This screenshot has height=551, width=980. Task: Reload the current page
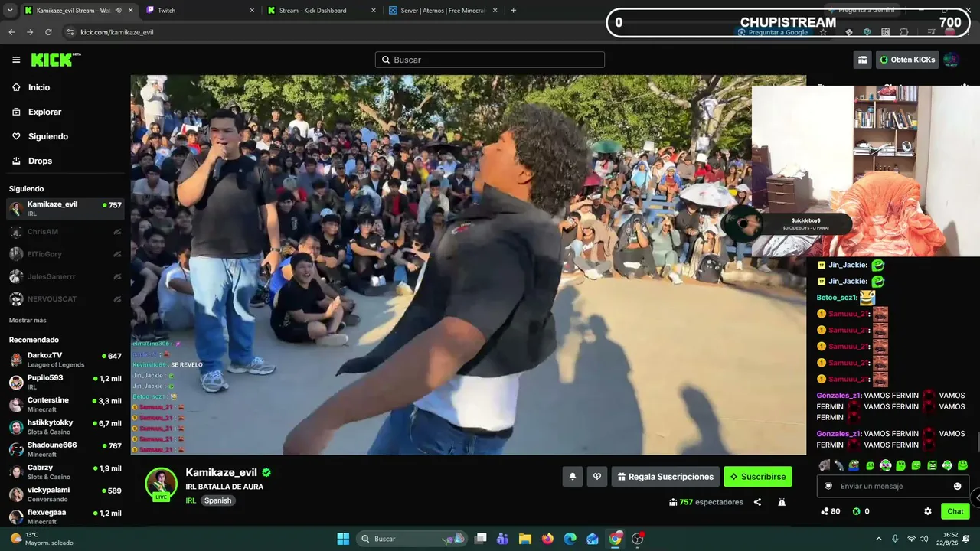tap(48, 32)
